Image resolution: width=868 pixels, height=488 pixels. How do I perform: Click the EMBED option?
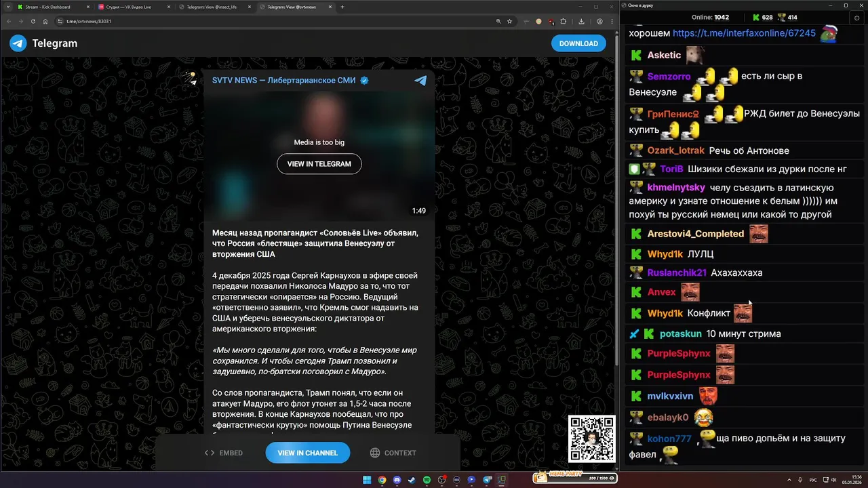pyautogui.click(x=224, y=453)
